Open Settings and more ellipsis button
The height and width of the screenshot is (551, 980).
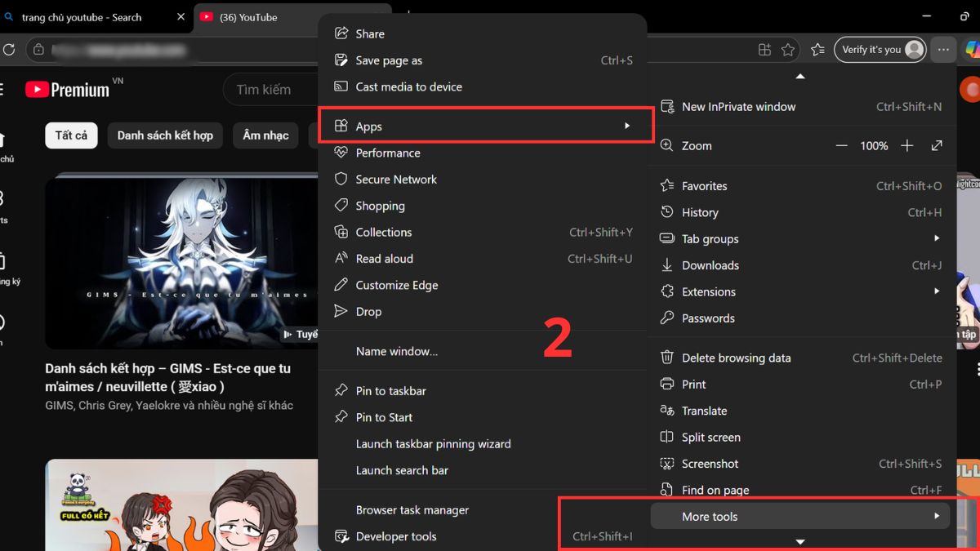(943, 50)
